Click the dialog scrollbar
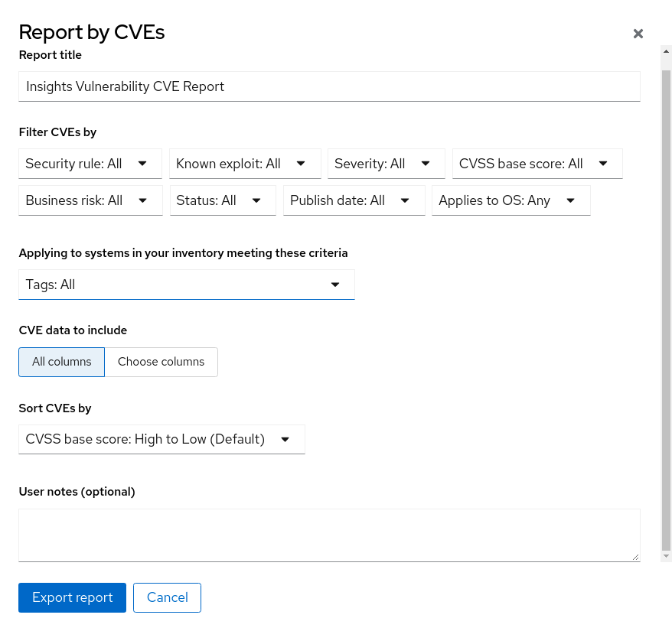672x618 pixels. click(x=665, y=306)
